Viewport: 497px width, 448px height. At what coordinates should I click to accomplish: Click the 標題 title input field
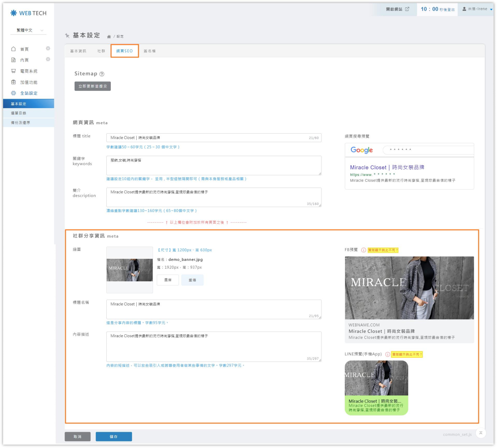pos(207,138)
